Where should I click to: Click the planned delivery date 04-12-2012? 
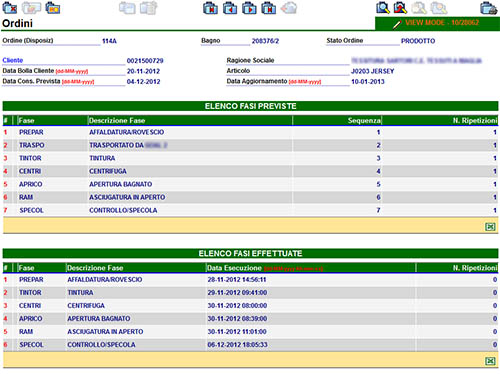tap(143, 82)
